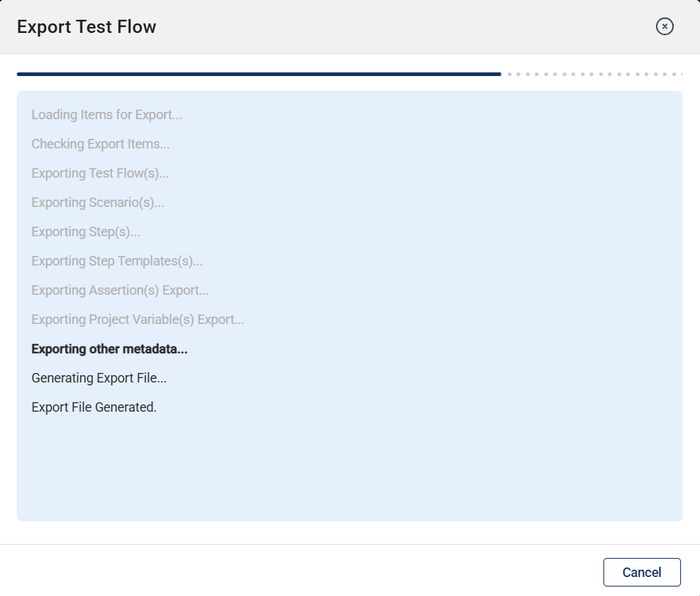This screenshot has height=596, width=700.
Task: Click the white strip just above the progress bar
Action: tap(350, 63)
